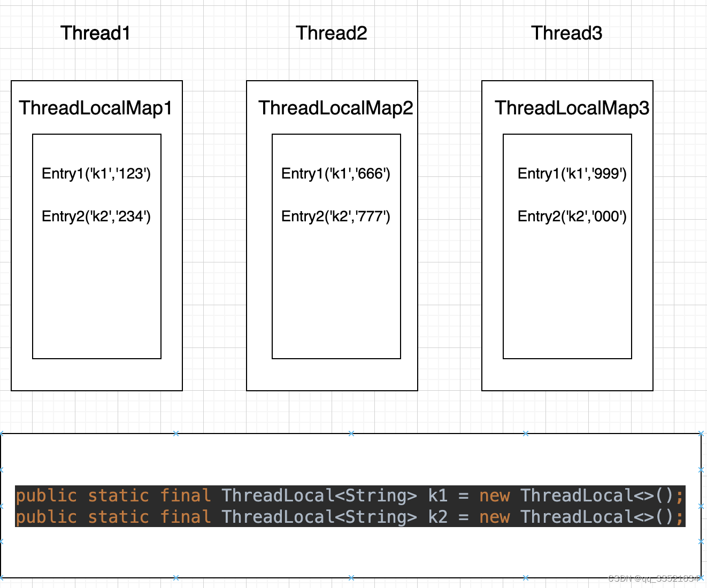
Task: Select the Entry1('k1','666') text
Action: (336, 173)
